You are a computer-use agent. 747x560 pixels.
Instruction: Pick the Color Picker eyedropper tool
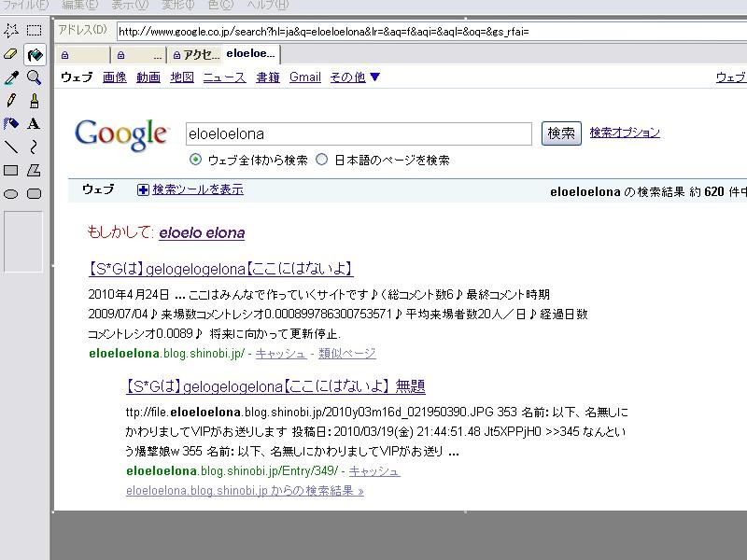pos(11,77)
